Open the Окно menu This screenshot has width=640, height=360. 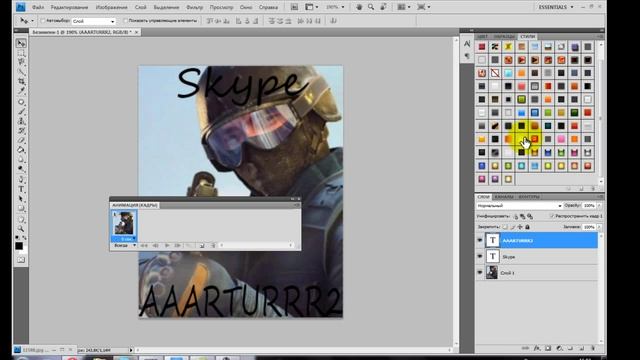point(246,7)
